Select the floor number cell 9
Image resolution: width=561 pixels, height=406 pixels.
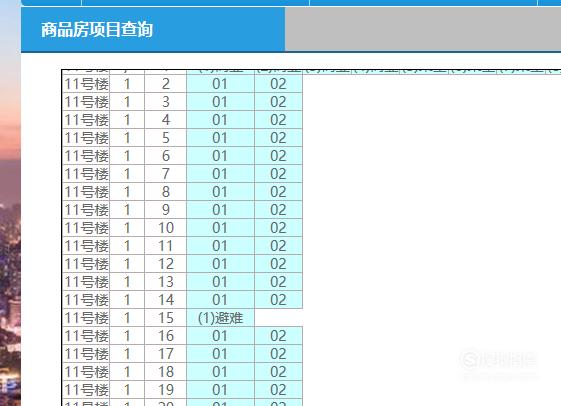click(166, 210)
